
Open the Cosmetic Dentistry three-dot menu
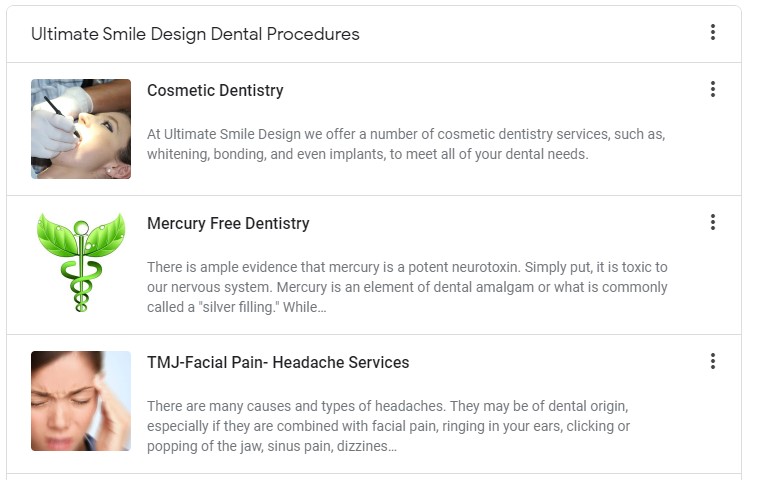click(x=712, y=90)
